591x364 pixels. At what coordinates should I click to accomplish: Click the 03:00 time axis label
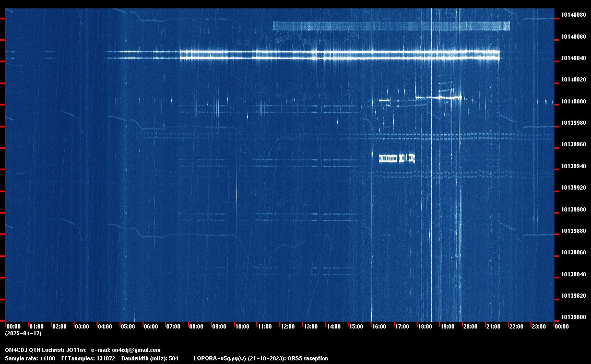point(82,326)
